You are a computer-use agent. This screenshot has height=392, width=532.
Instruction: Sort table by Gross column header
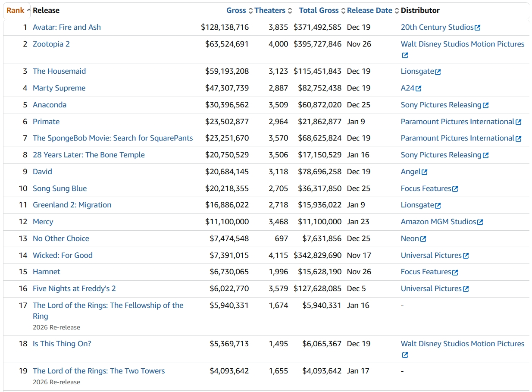236,10
